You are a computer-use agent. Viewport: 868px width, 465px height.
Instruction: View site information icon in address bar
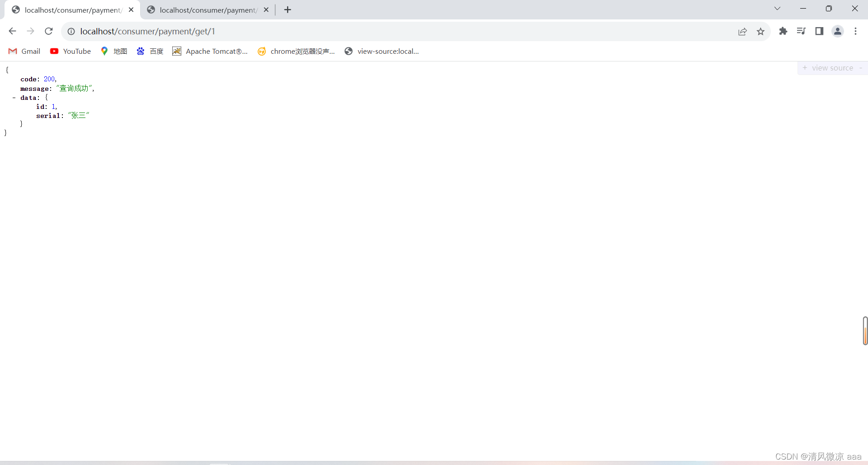[x=71, y=32]
